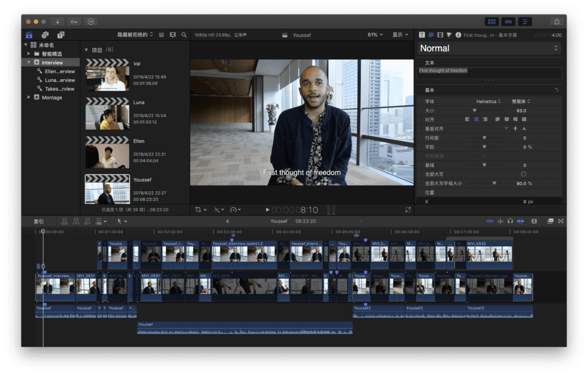
Task: Play the viewer video
Action: [x=268, y=210]
